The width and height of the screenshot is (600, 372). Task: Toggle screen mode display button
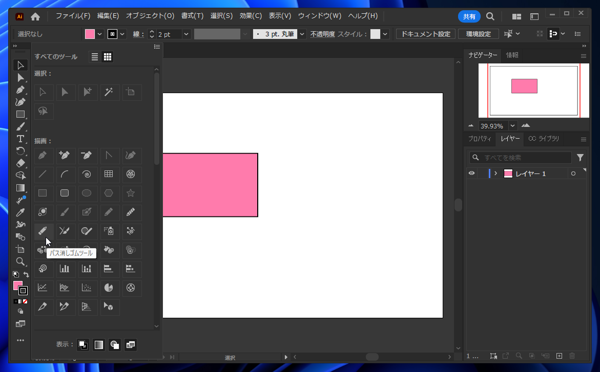tap(130, 345)
